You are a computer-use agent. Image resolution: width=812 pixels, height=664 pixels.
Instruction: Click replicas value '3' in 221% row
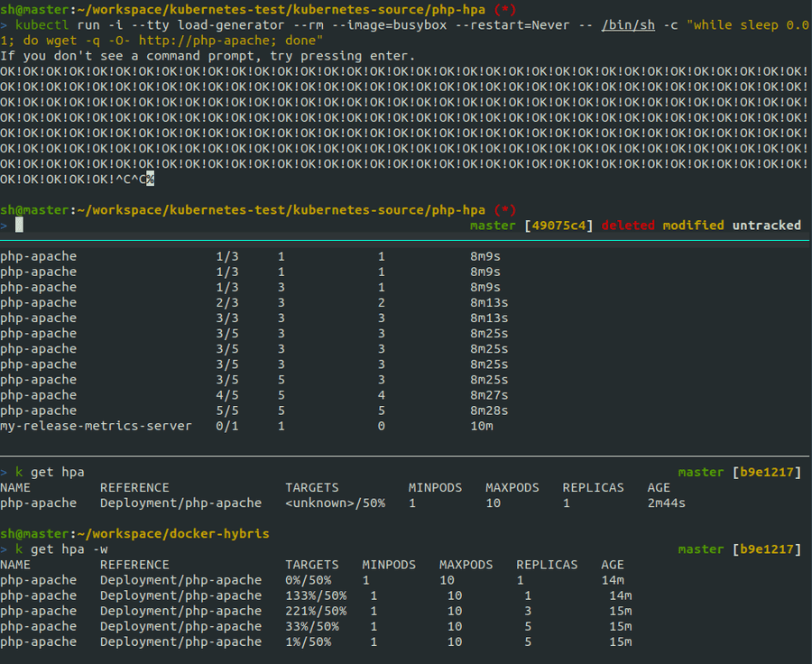point(528,612)
